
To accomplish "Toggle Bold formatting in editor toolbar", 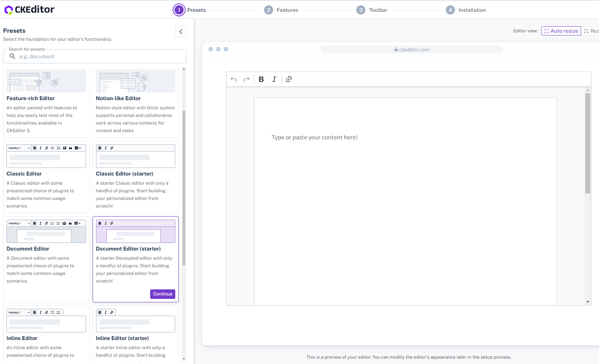I will coord(261,79).
